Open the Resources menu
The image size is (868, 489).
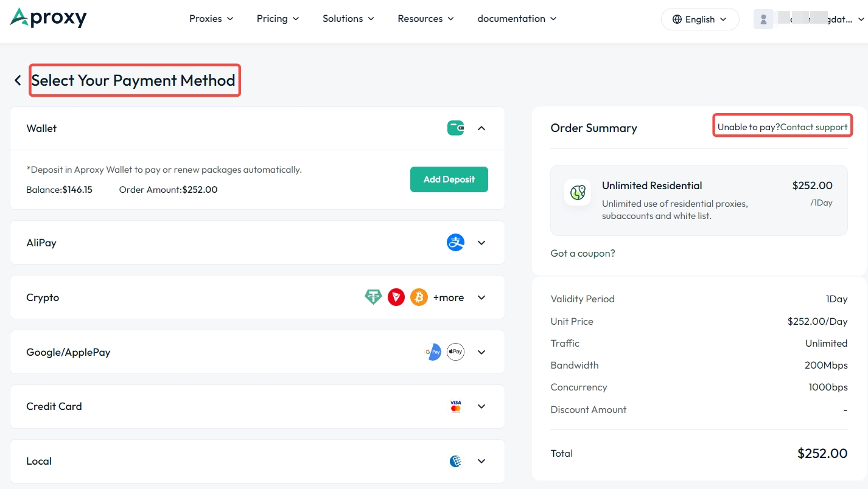click(x=425, y=18)
